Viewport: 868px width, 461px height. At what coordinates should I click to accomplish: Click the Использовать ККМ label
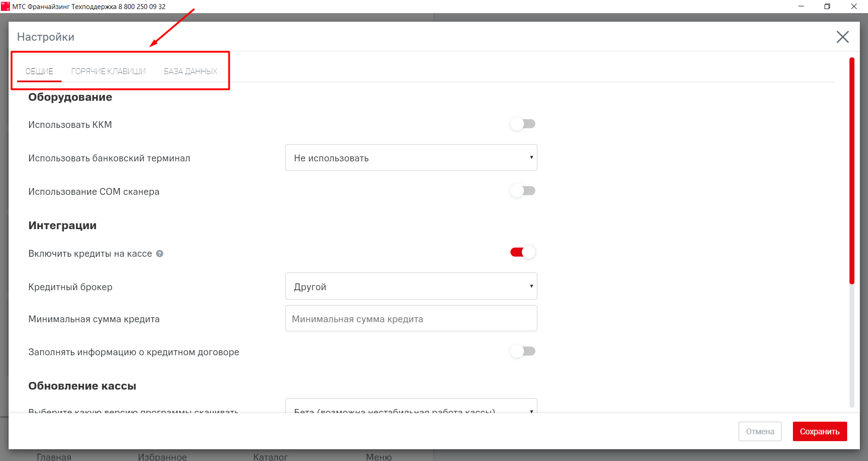click(70, 125)
